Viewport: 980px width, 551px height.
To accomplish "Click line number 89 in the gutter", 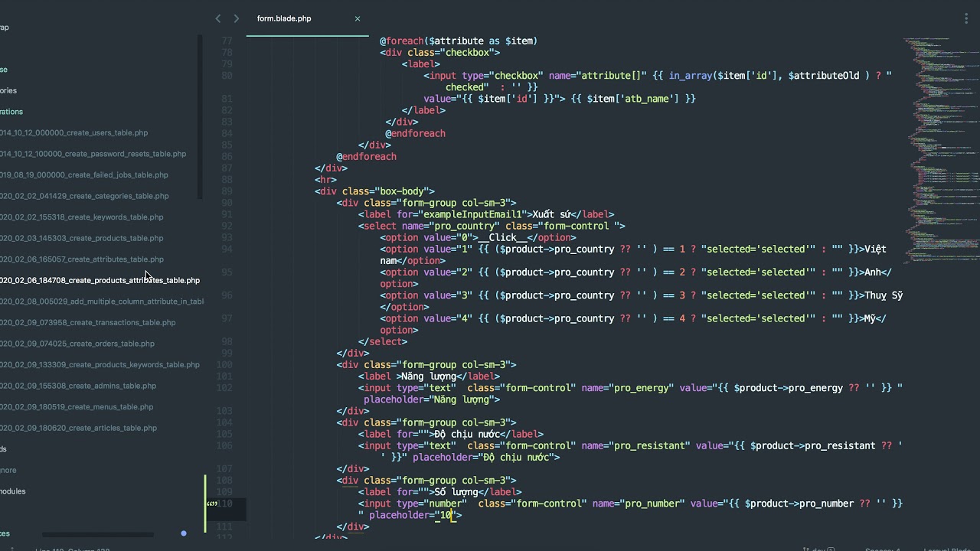I will [x=226, y=191].
